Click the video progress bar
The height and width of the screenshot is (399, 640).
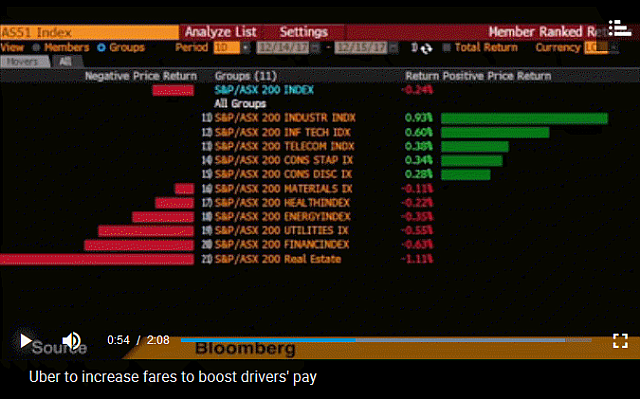tap(386, 340)
